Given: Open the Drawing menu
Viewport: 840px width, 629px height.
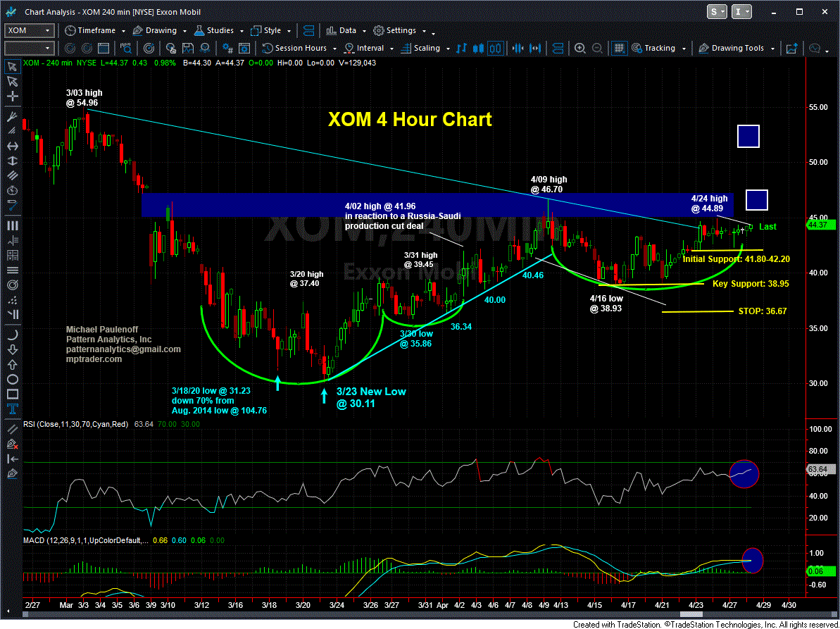Looking at the screenshot, I should pyautogui.click(x=160, y=30).
